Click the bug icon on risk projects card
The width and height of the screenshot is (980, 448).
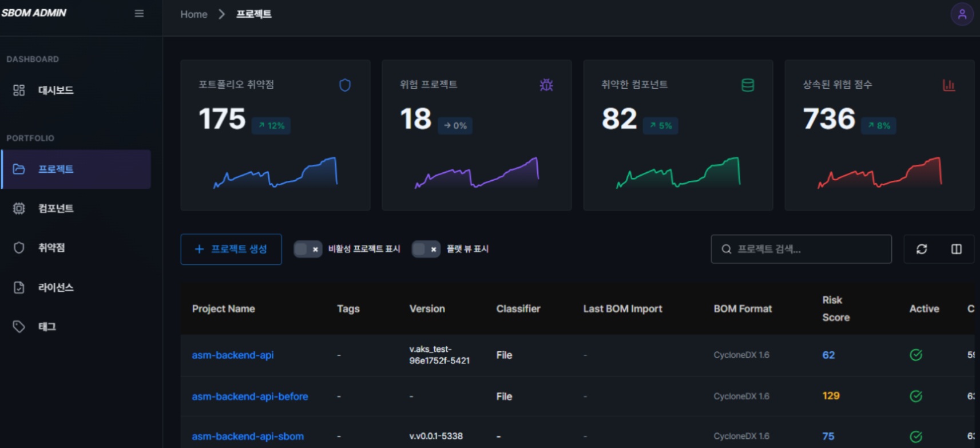[x=546, y=85]
